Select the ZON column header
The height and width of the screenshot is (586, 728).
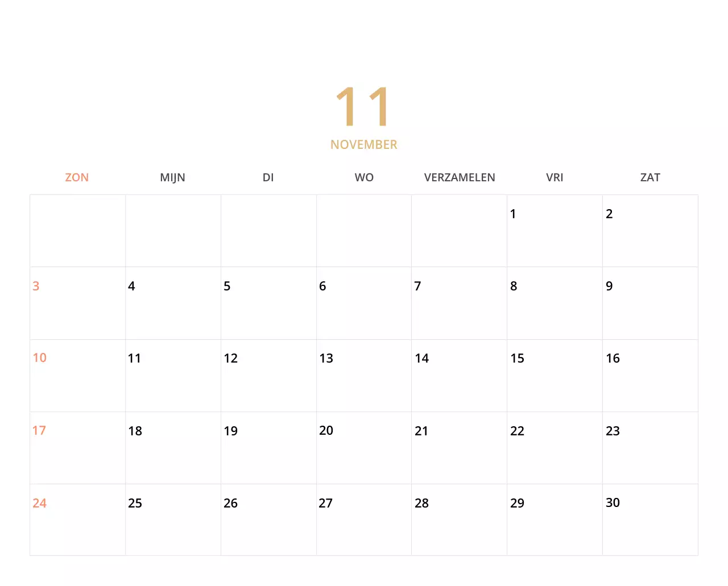click(76, 177)
